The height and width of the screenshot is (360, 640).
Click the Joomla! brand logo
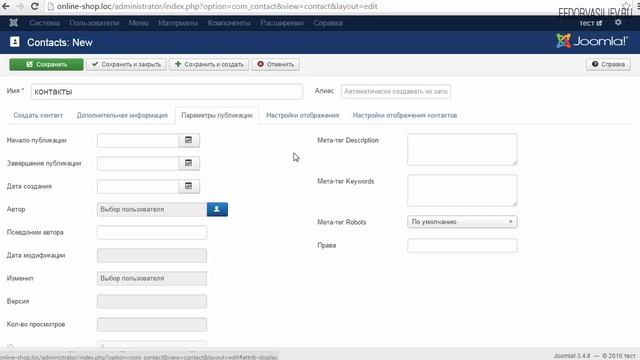click(x=591, y=41)
